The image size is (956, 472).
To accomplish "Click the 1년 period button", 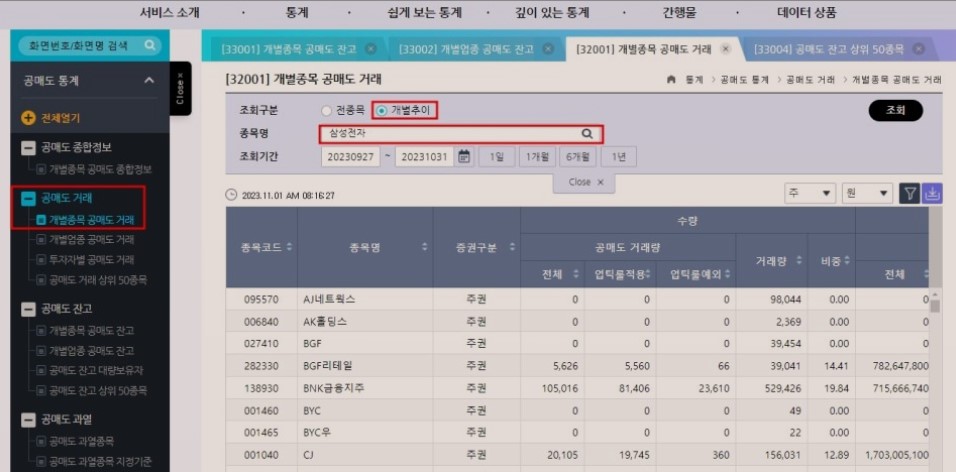I will 618,157.
